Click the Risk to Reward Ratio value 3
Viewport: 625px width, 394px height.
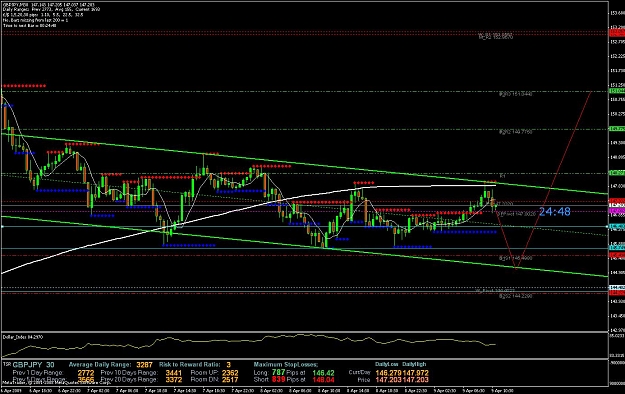coord(228,364)
